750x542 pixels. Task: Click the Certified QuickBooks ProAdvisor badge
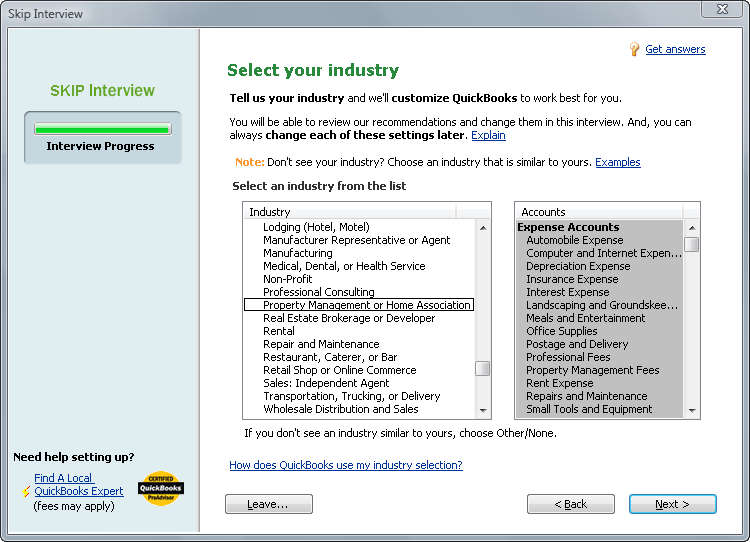coord(160,488)
